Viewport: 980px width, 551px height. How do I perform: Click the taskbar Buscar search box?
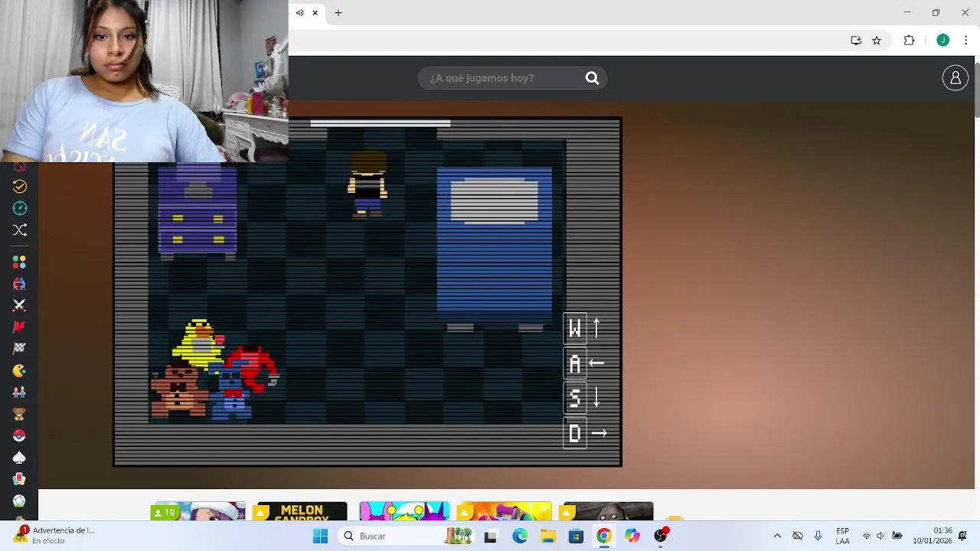pyautogui.click(x=406, y=536)
